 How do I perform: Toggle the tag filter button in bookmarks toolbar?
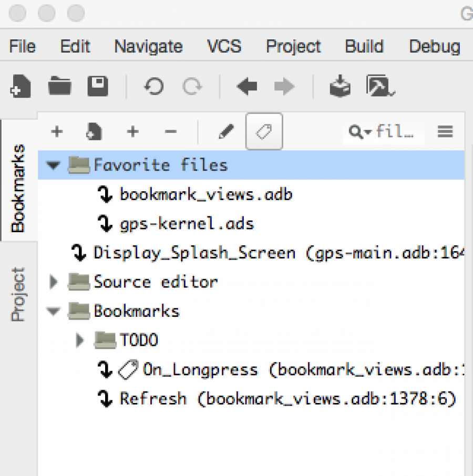(x=264, y=131)
